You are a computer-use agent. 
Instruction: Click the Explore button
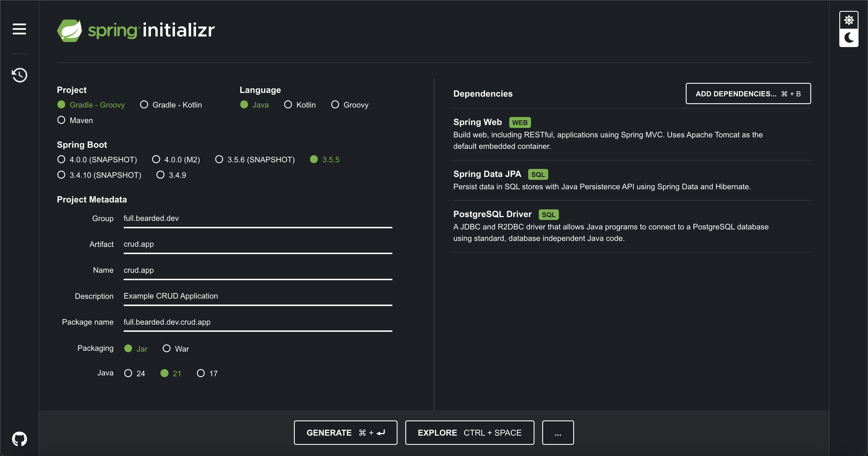pyautogui.click(x=469, y=433)
